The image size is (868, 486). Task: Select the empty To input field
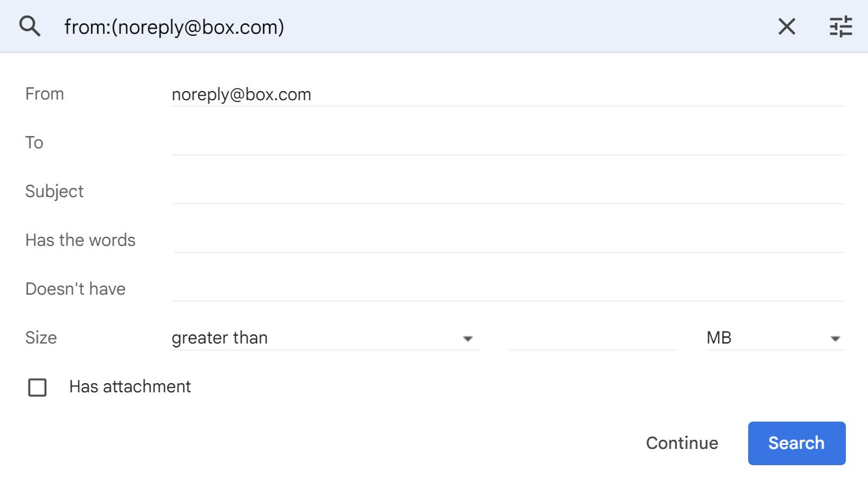click(x=509, y=143)
